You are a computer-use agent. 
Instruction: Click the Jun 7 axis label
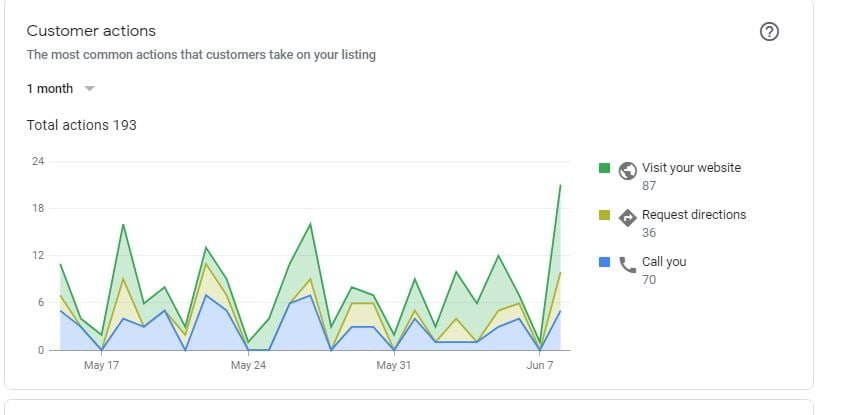540,365
